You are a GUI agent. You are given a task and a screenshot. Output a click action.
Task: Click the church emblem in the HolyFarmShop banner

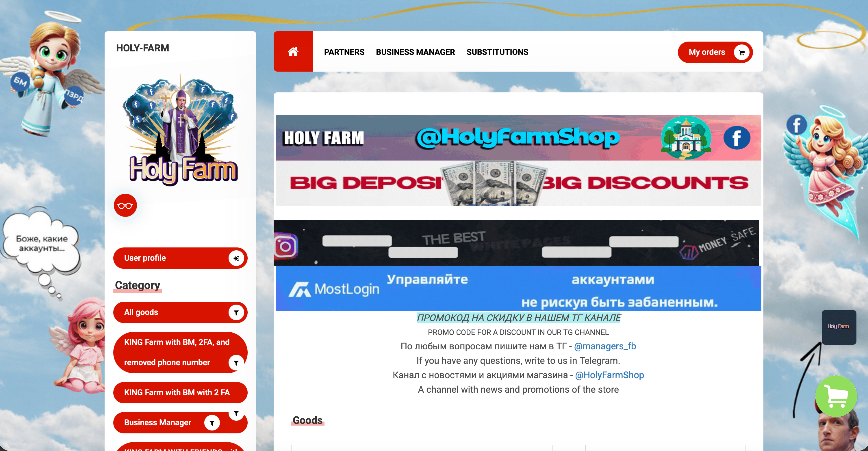[686, 138]
